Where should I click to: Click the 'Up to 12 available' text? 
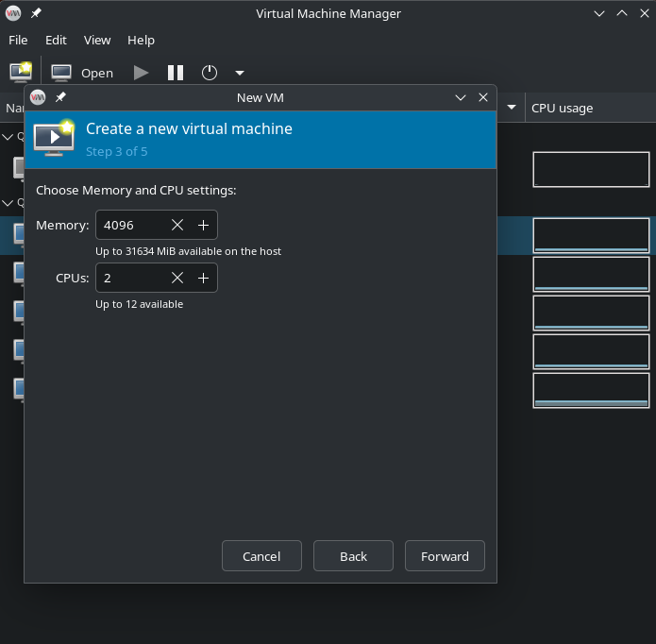pyautogui.click(x=140, y=304)
